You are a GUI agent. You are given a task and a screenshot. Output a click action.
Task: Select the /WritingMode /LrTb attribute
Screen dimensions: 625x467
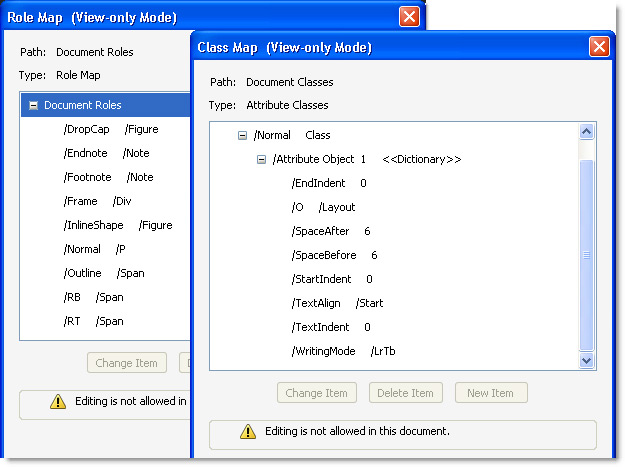point(343,351)
